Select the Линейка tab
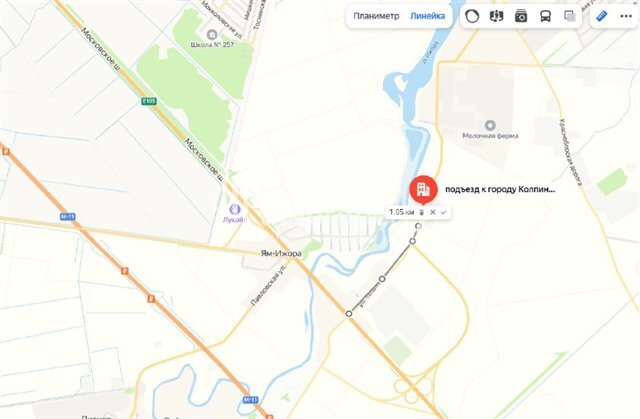The image size is (640, 419). pos(427,16)
